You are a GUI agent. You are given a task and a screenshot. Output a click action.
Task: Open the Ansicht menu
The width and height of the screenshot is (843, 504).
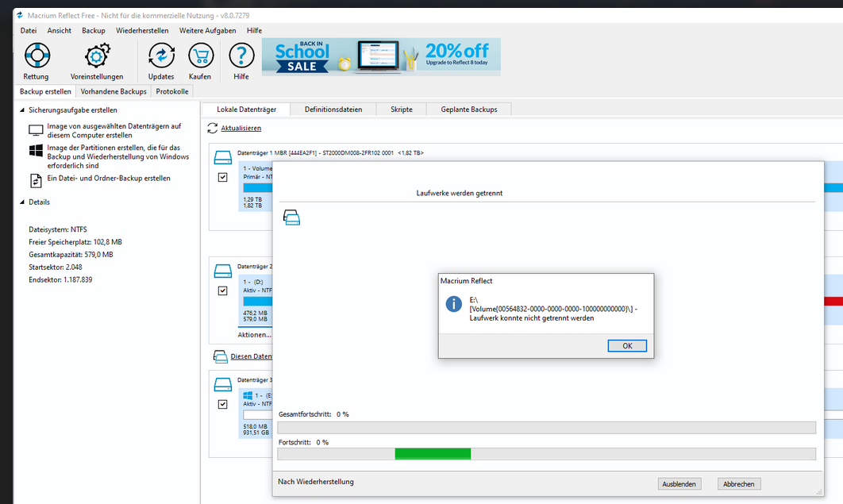pos(60,31)
